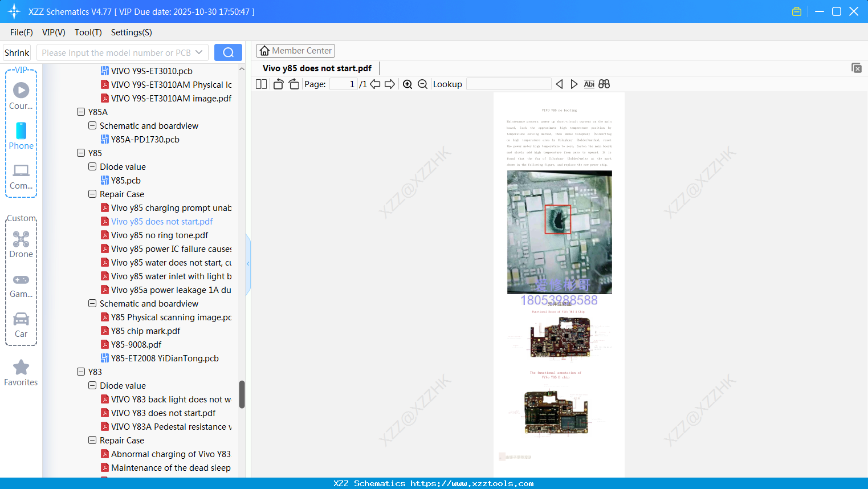Open the Member Center button

295,51
